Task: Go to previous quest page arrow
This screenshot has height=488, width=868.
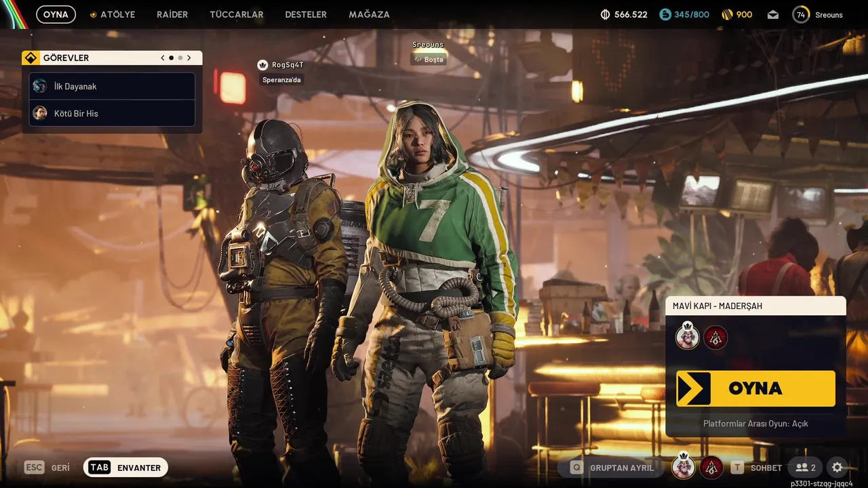Action: point(163,58)
